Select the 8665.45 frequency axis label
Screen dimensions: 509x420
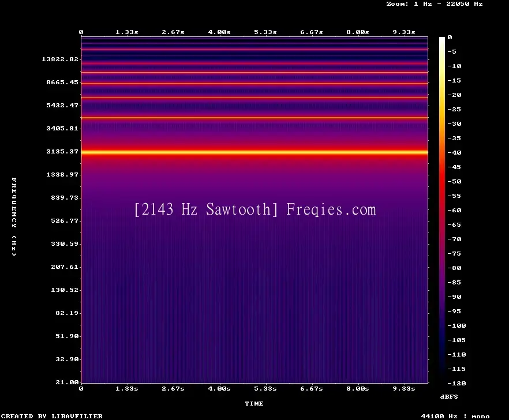pos(62,82)
